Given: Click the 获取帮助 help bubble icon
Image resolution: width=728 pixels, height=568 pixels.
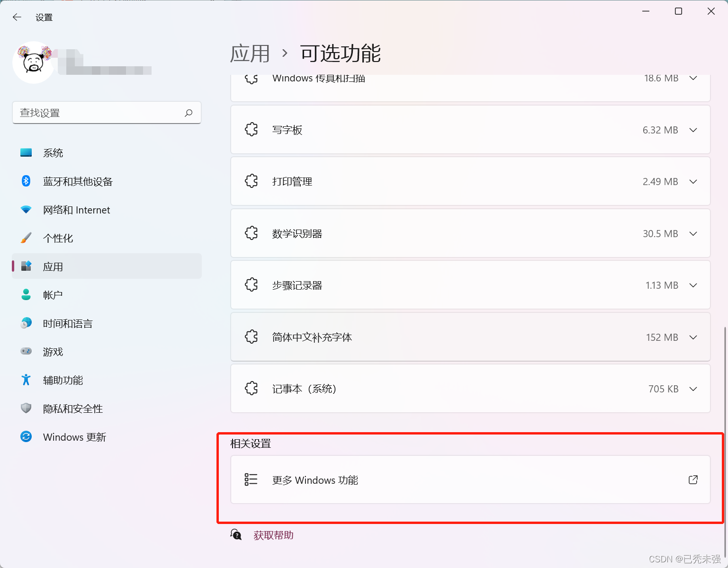Looking at the screenshot, I should click(x=236, y=535).
